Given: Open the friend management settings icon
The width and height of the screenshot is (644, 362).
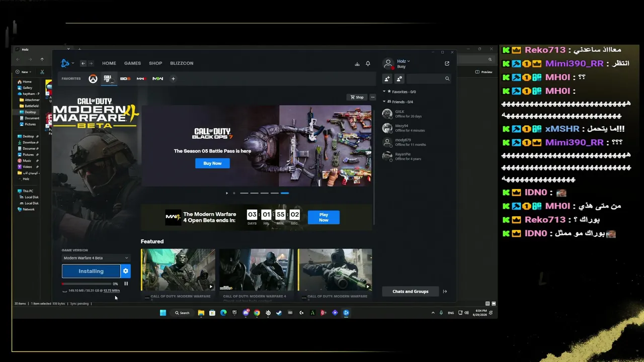Looking at the screenshot, I should pyautogui.click(x=399, y=78).
